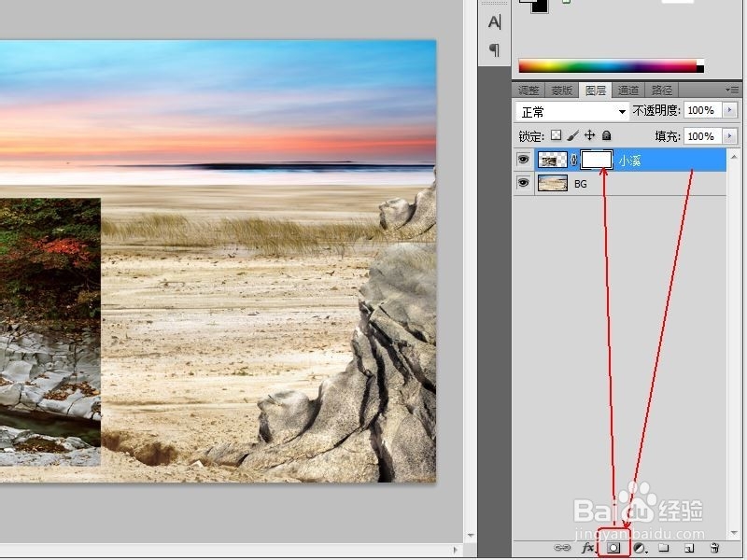Click the canvas vertical scroll down arrow

pos(471,535)
